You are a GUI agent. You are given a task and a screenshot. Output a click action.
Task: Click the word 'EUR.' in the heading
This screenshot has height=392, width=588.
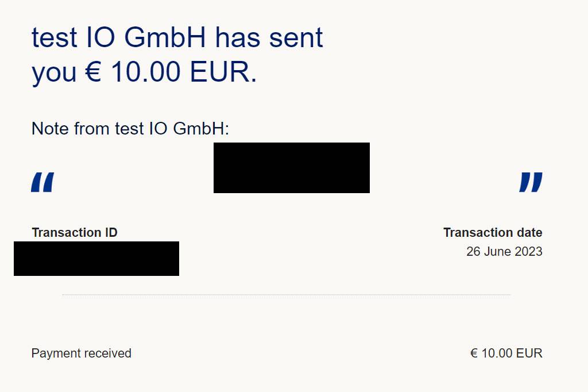point(223,71)
